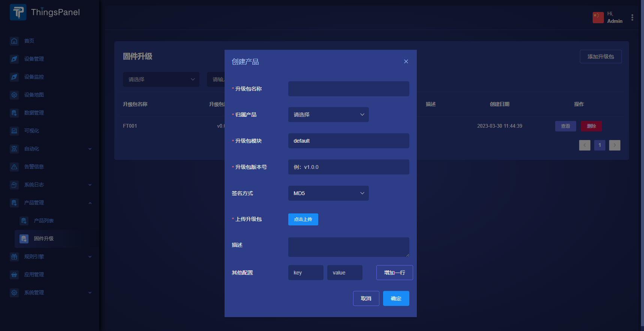
Task: Click the device management sidebar icon
Action: coord(14,59)
